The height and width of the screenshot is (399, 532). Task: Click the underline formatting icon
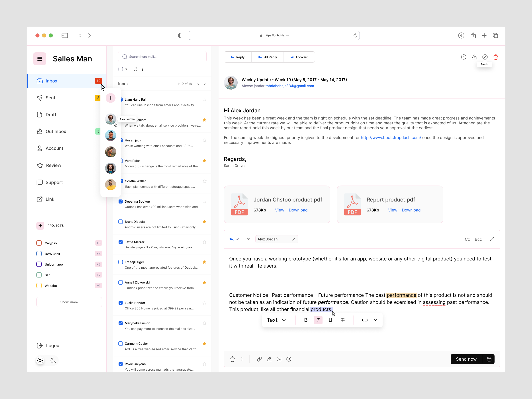pyautogui.click(x=330, y=320)
